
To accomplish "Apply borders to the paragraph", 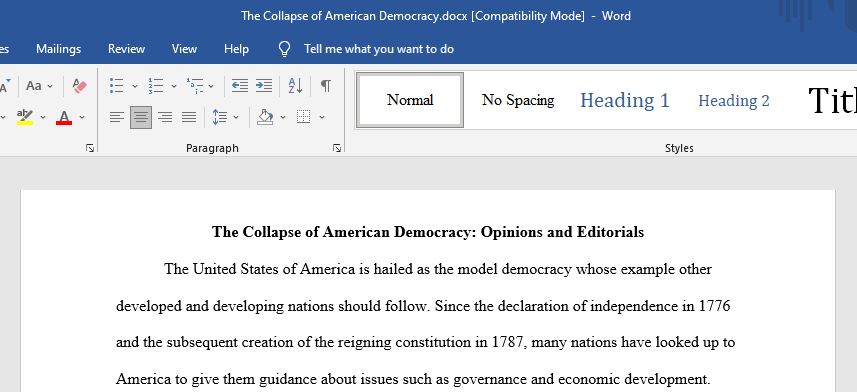I will [303, 117].
